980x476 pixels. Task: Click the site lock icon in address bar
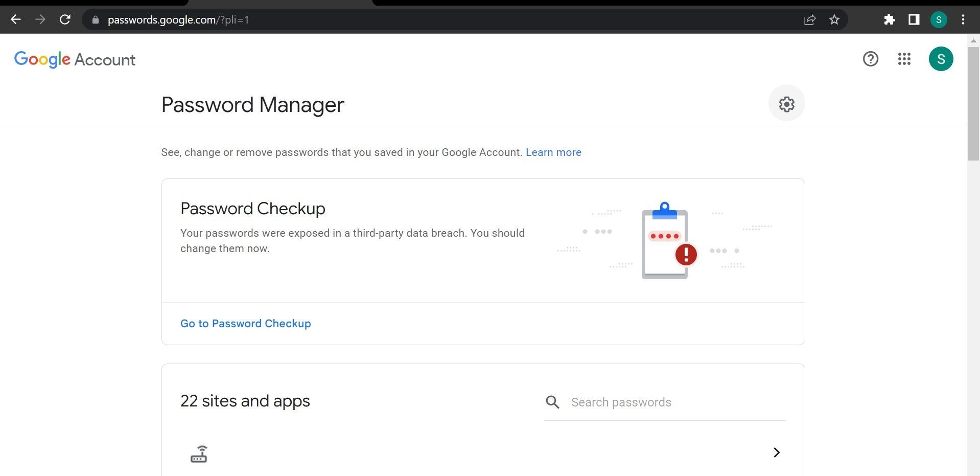click(95, 20)
